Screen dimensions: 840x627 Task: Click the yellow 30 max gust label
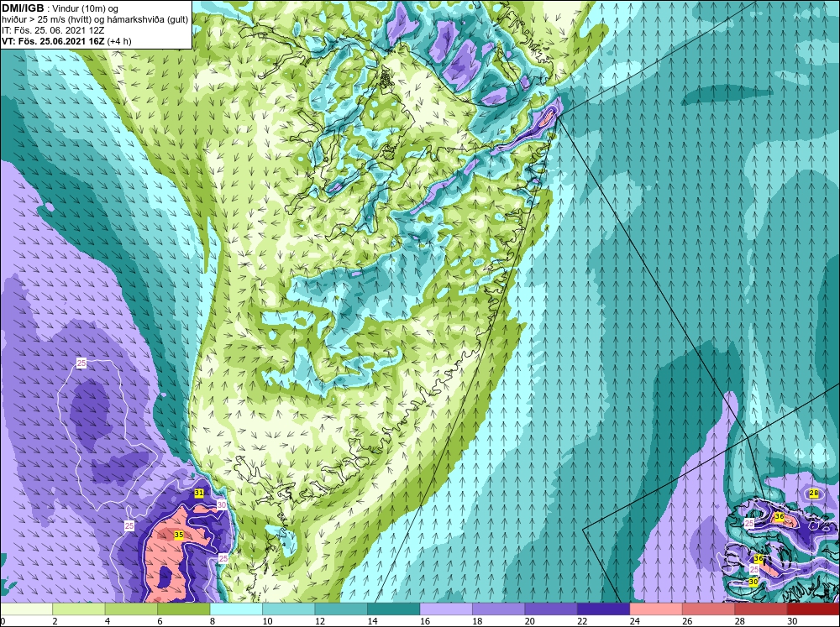[753, 582]
